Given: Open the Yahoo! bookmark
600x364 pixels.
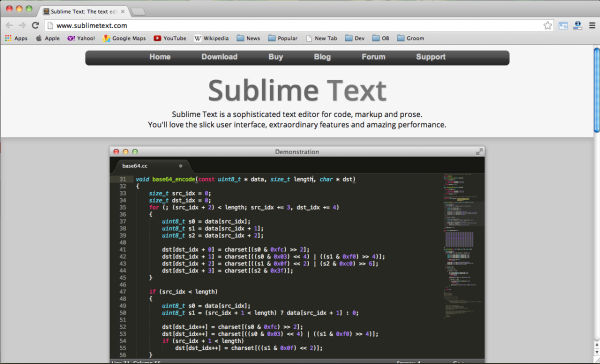Looking at the screenshot, I should (81, 38).
